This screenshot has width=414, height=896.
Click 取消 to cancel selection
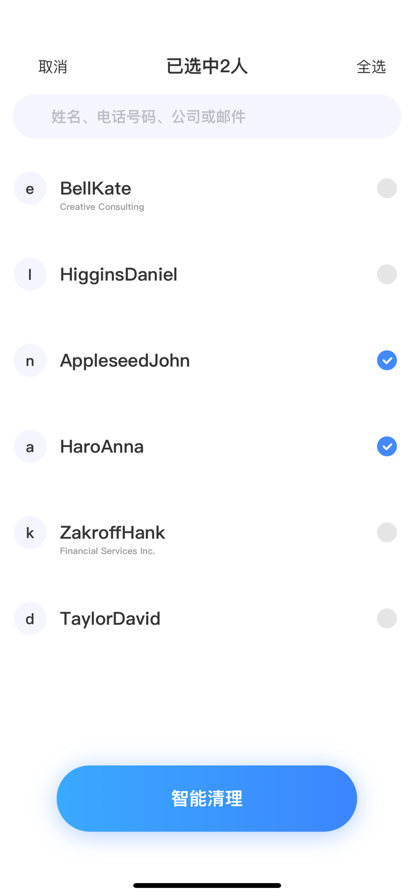click(53, 67)
